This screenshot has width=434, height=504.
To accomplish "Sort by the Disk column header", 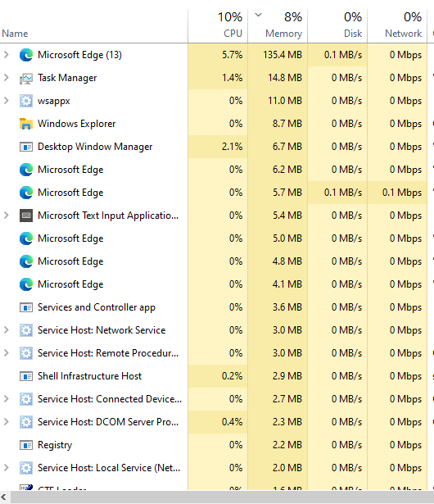I will coord(337,25).
